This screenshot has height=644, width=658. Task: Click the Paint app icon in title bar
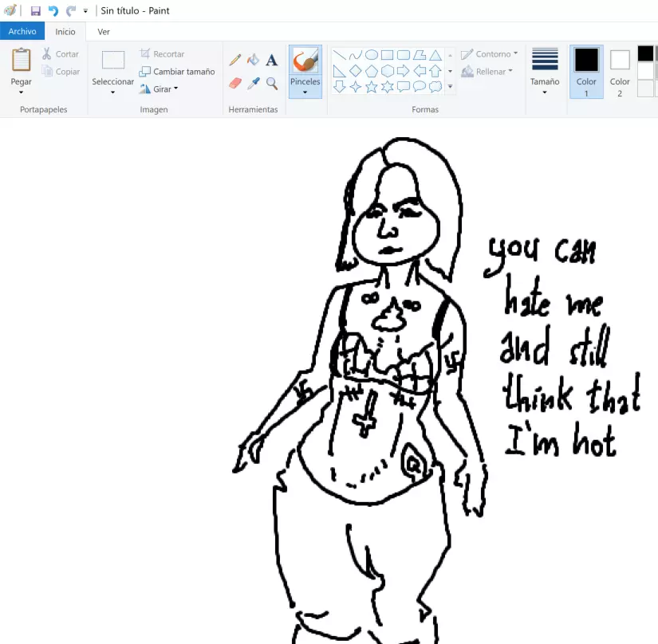(10, 10)
